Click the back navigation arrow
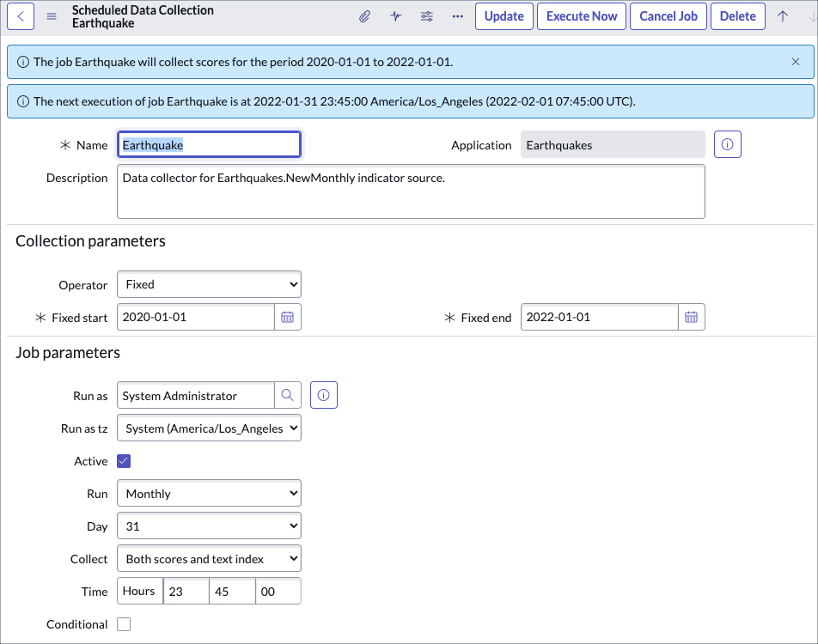This screenshot has width=818, height=644. coord(20,15)
